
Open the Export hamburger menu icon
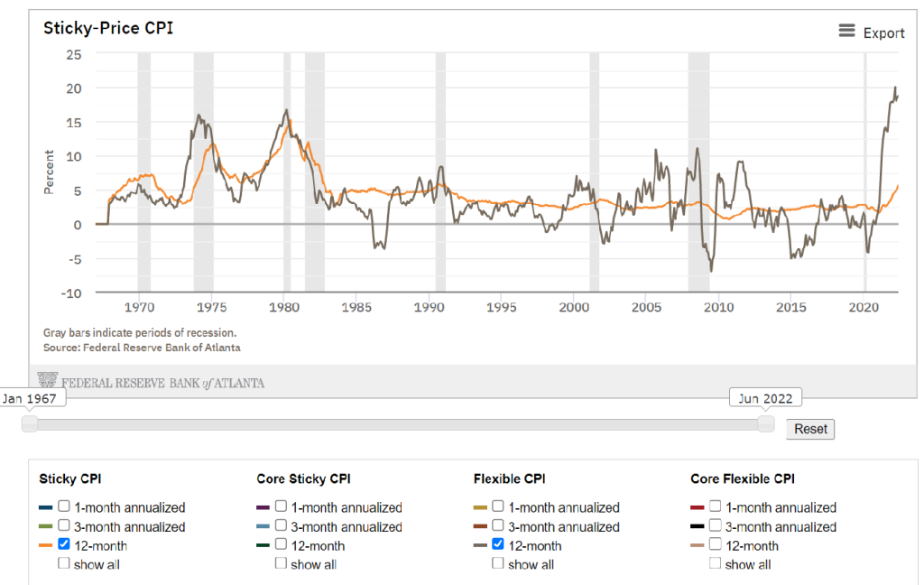click(846, 32)
